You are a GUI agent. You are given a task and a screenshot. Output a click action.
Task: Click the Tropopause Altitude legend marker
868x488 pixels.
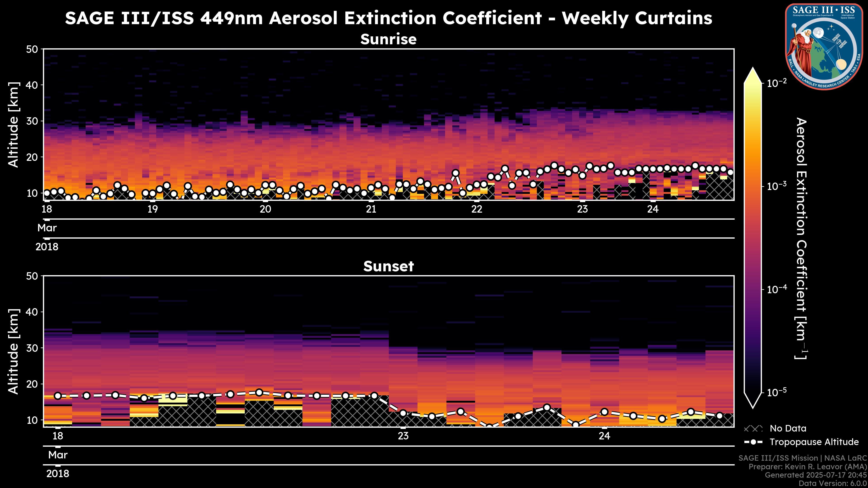(753, 442)
